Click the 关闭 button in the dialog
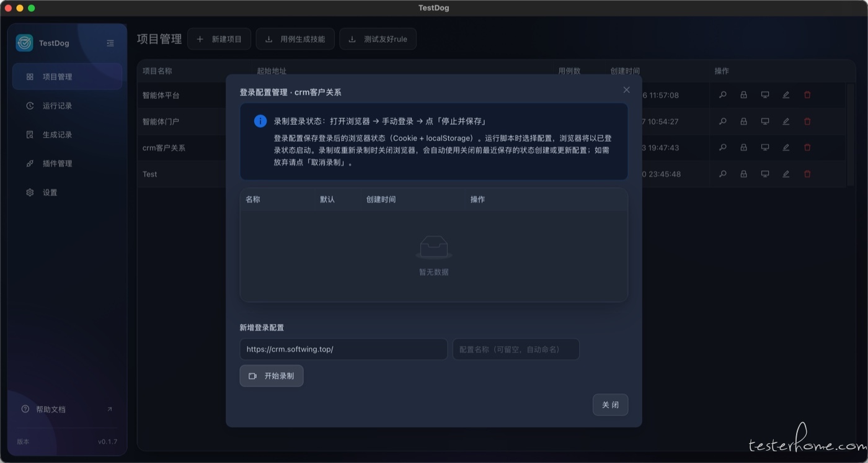This screenshot has height=463, width=868. (610, 405)
